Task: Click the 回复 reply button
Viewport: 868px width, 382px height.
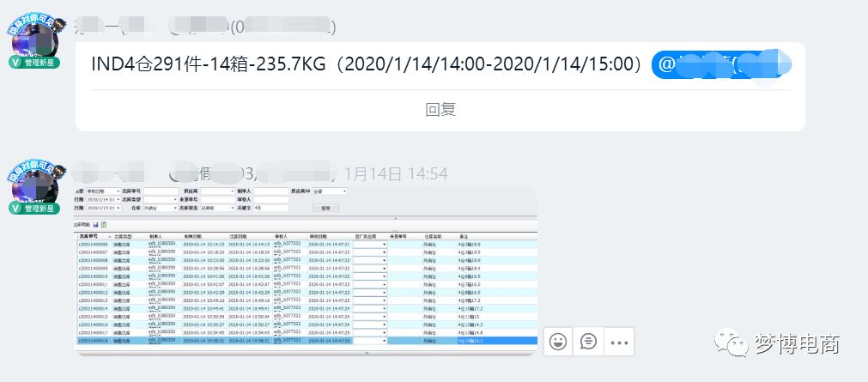Action: [x=440, y=110]
